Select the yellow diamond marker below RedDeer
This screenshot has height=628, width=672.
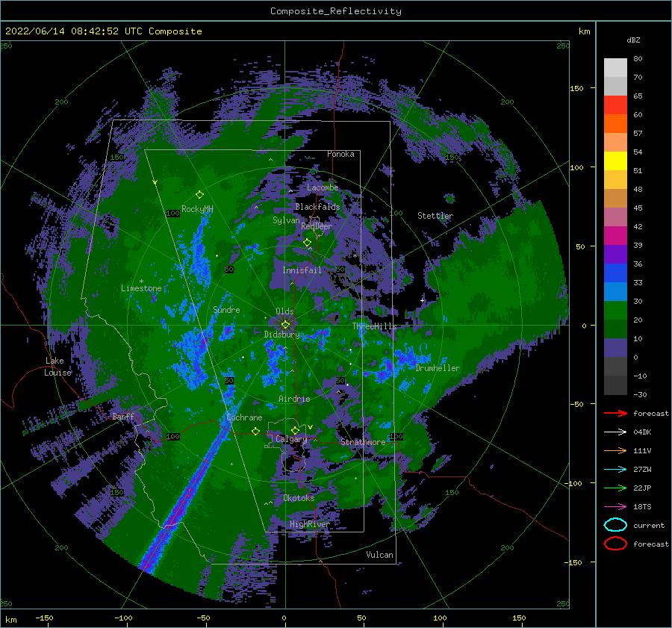pos(307,243)
